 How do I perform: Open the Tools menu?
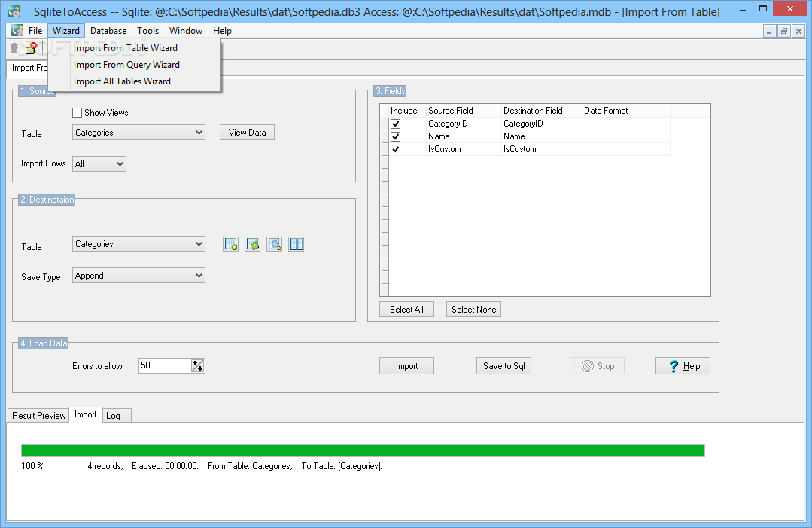click(147, 31)
